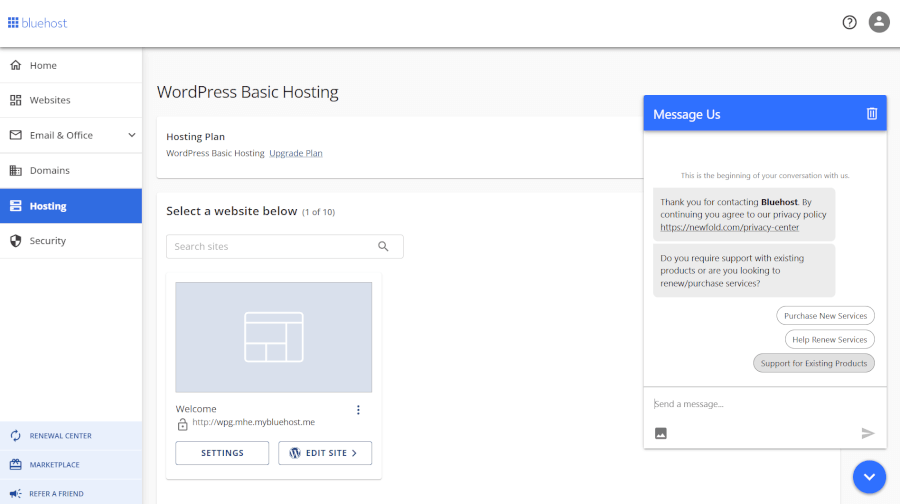Click the Hosting server icon
The image size is (900, 504).
pos(15,206)
